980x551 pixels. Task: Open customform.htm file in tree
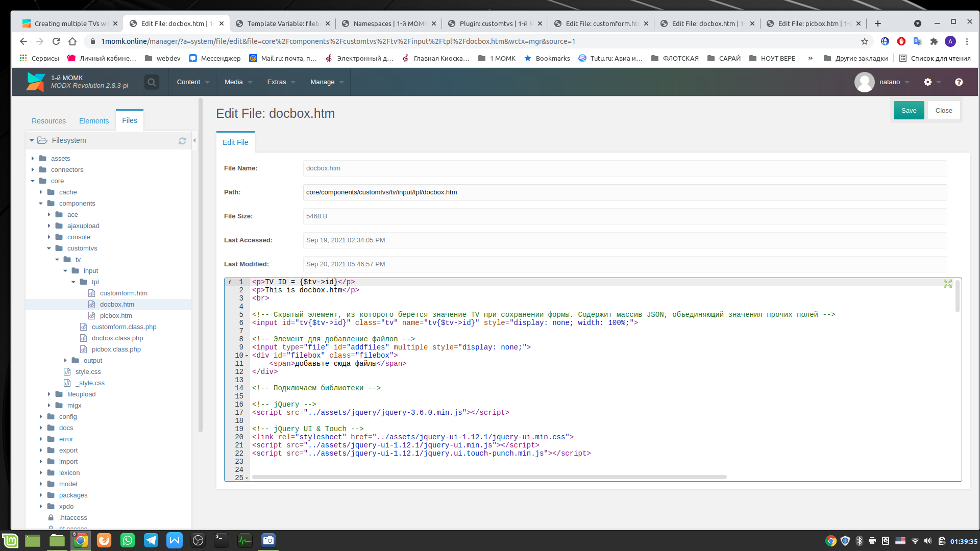[x=123, y=293]
